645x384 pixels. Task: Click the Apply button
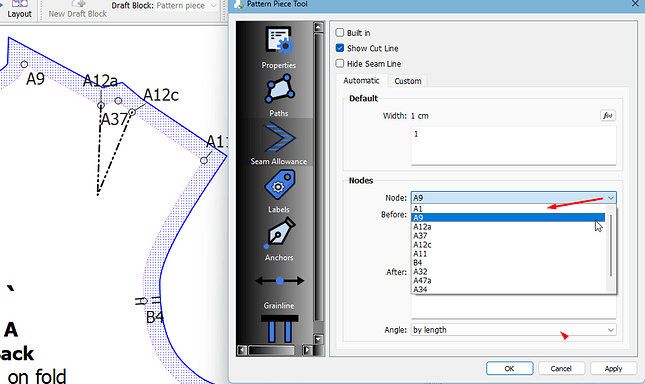(613, 368)
